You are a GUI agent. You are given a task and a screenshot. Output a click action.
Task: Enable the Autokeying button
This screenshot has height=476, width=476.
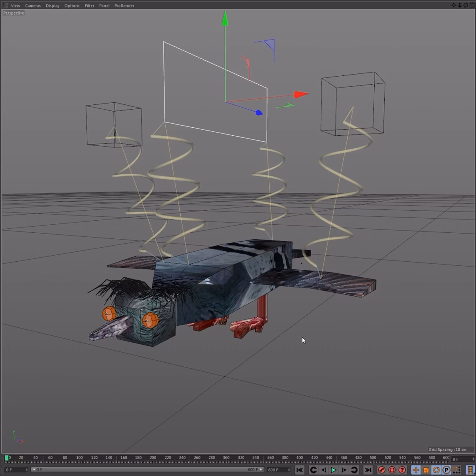click(392, 470)
